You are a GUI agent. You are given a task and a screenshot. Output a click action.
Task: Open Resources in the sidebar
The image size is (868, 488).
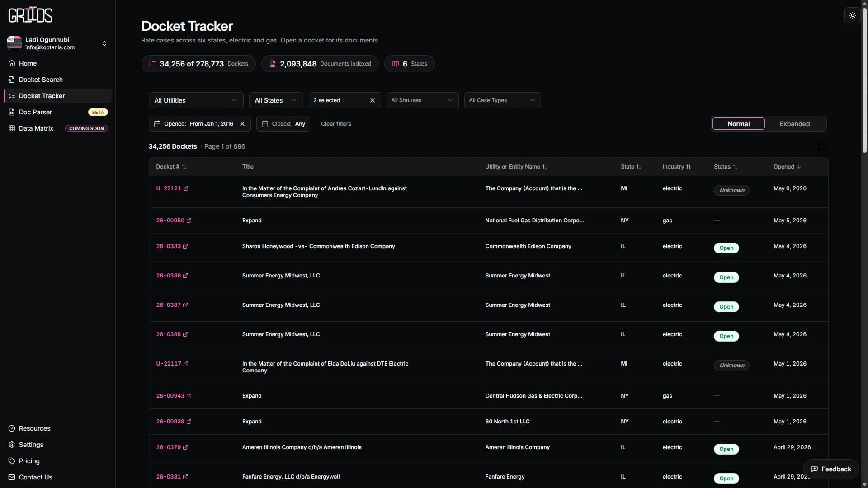[x=57, y=428]
